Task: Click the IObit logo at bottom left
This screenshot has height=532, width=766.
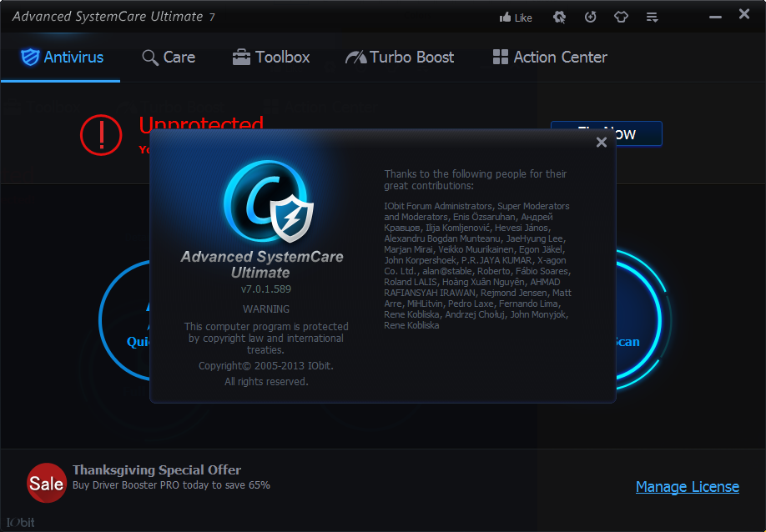Action: tap(21, 522)
